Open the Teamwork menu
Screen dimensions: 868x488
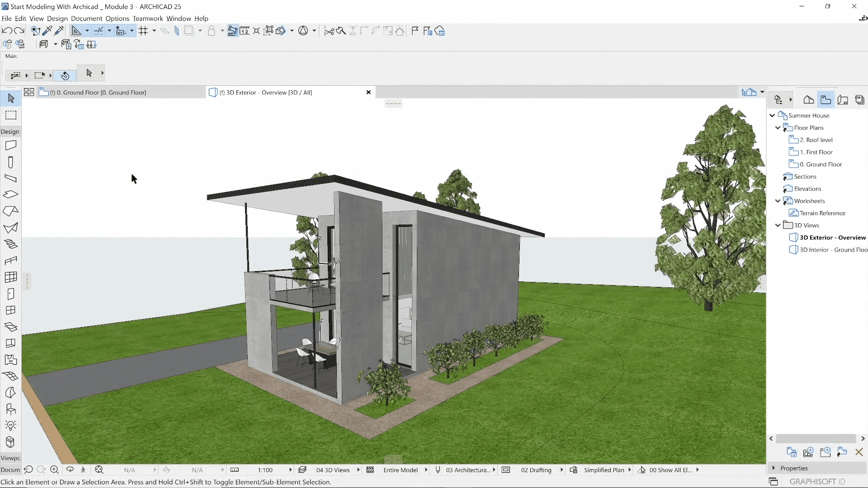[x=147, y=19]
